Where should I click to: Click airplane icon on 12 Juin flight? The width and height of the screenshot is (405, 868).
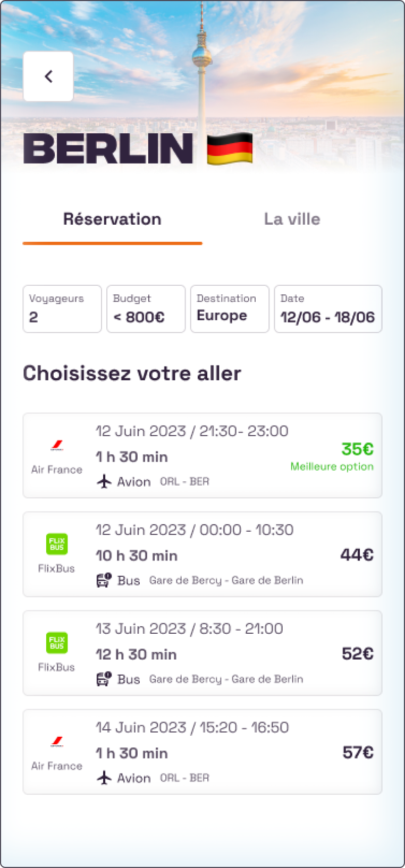click(104, 482)
